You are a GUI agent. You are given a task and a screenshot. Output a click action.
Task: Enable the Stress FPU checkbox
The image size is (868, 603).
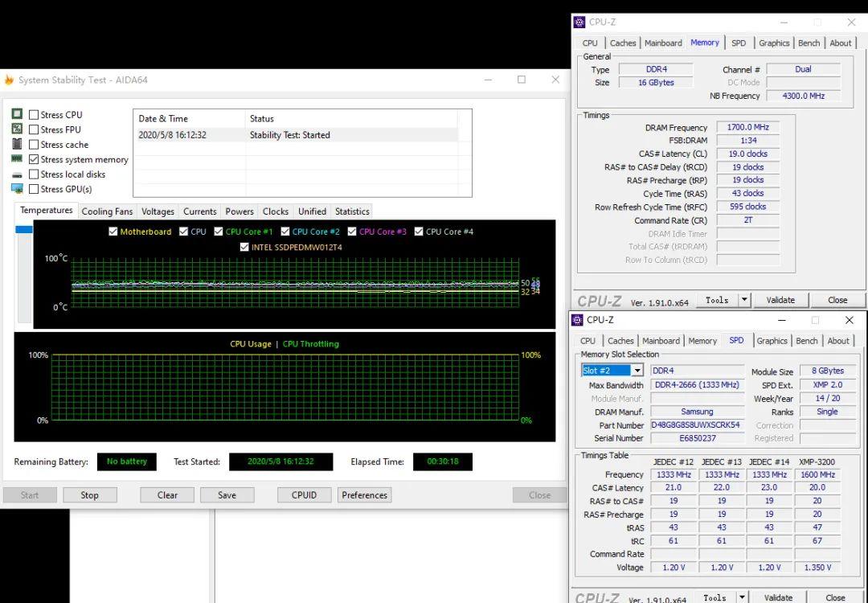point(34,129)
